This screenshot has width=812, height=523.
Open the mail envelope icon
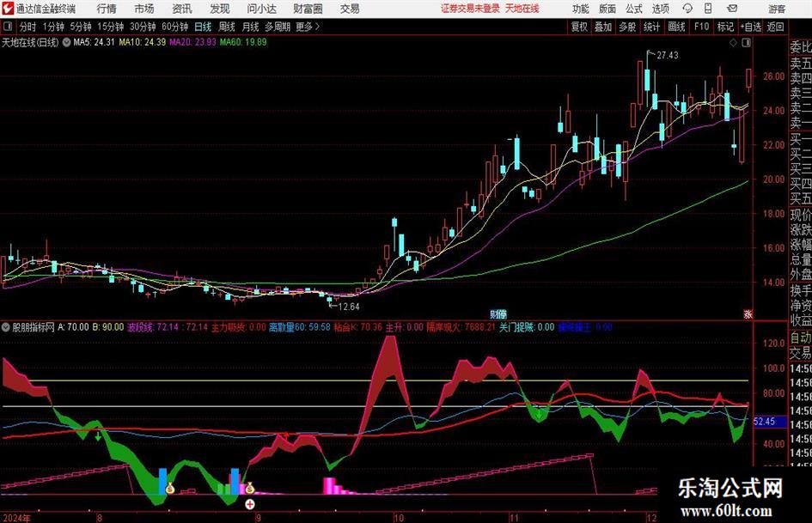coord(732,9)
